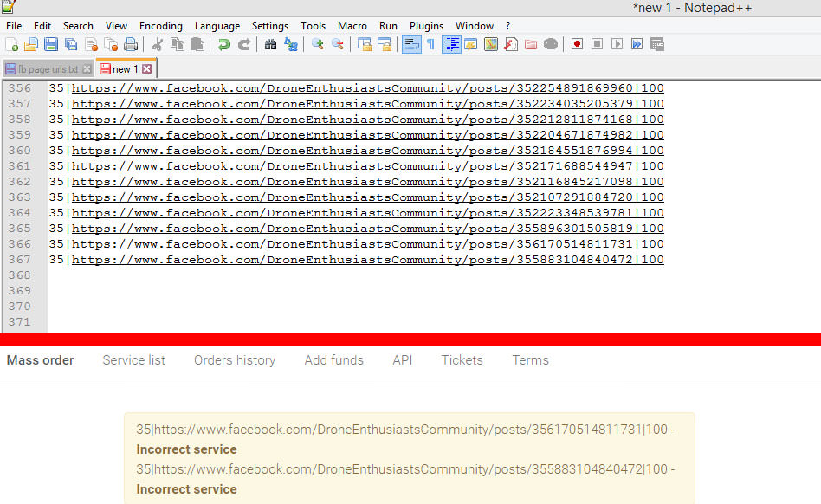This screenshot has height=504, width=821.
Task: Click the Close document toolbar icon
Action: (x=91, y=44)
